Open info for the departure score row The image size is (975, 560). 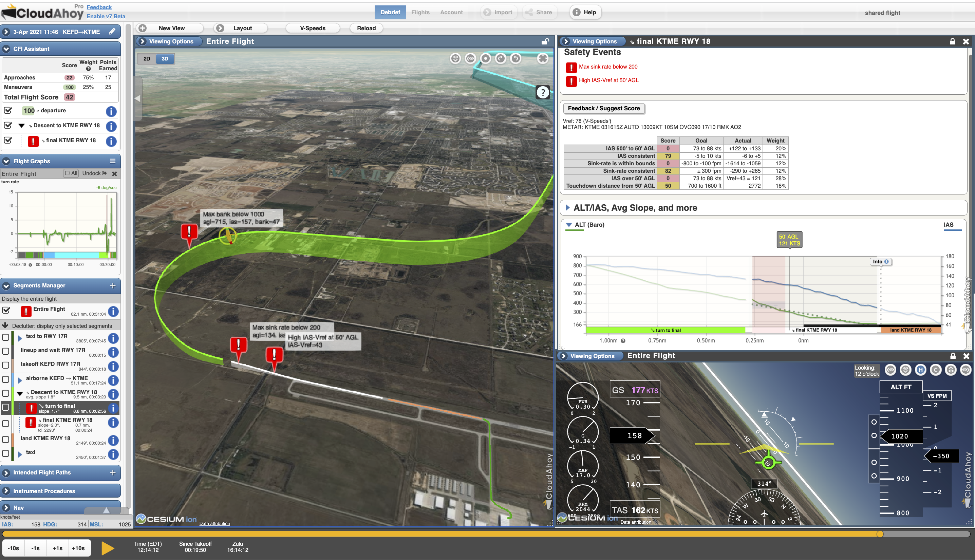[x=111, y=112]
